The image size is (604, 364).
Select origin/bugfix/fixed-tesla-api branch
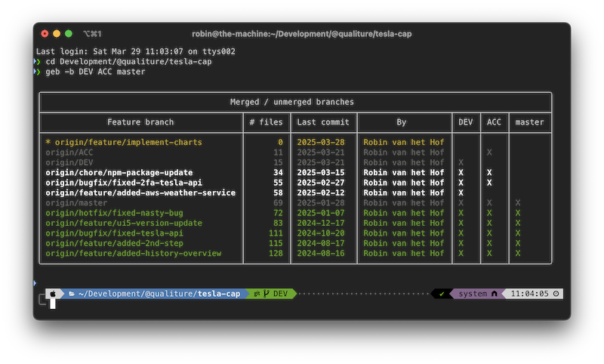tap(114, 233)
